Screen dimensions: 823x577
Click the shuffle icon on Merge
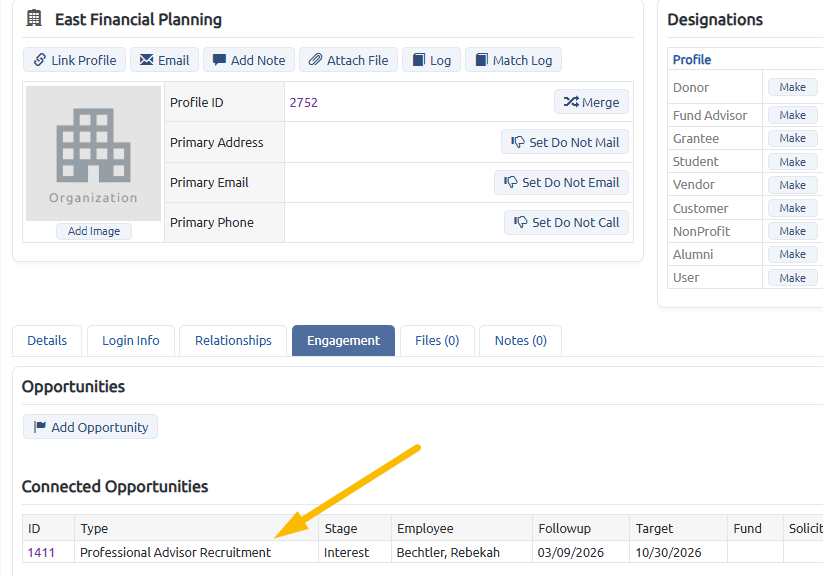pyautogui.click(x=571, y=101)
